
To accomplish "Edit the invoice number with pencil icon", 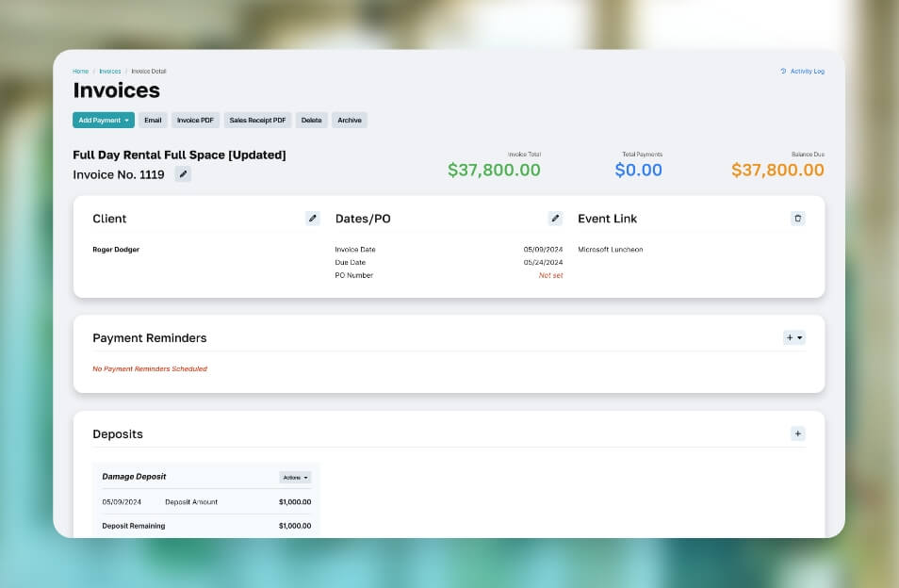I will (183, 174).
